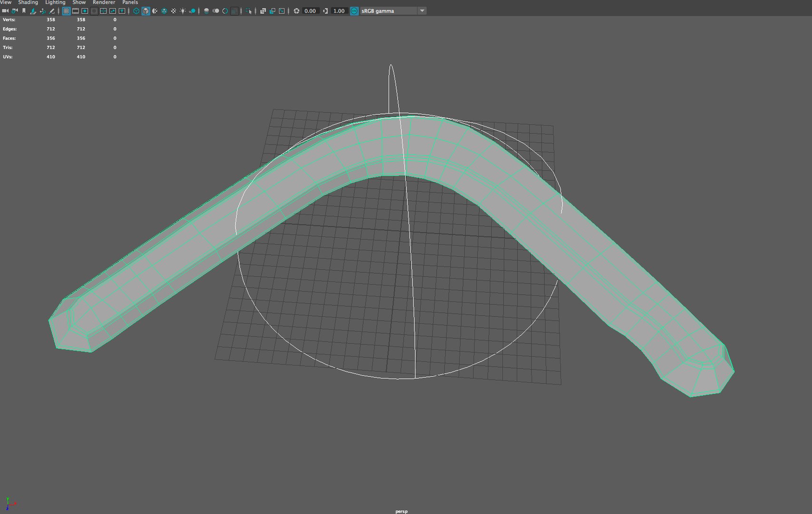
Task: Open the View panel menu
Action: [6, 2]
